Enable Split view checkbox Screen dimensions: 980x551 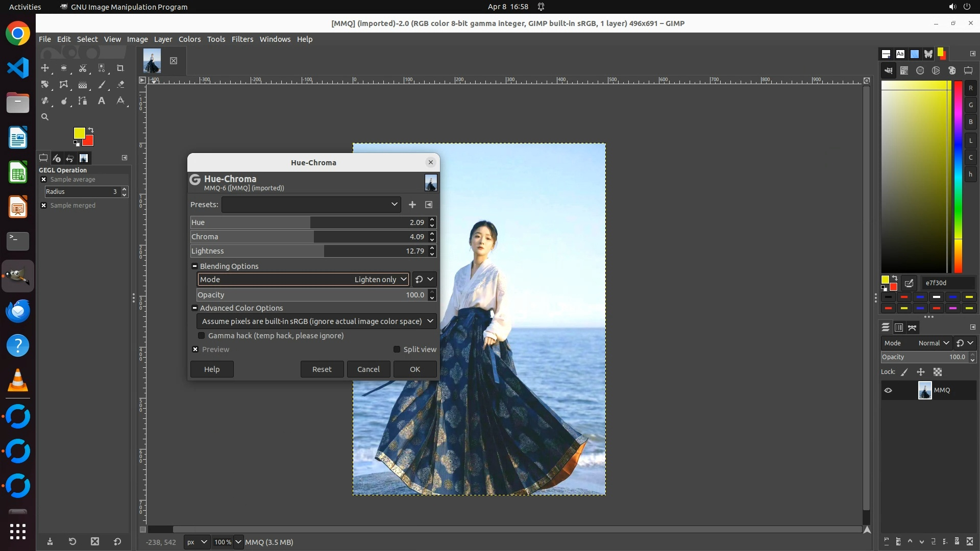[397, 349]
